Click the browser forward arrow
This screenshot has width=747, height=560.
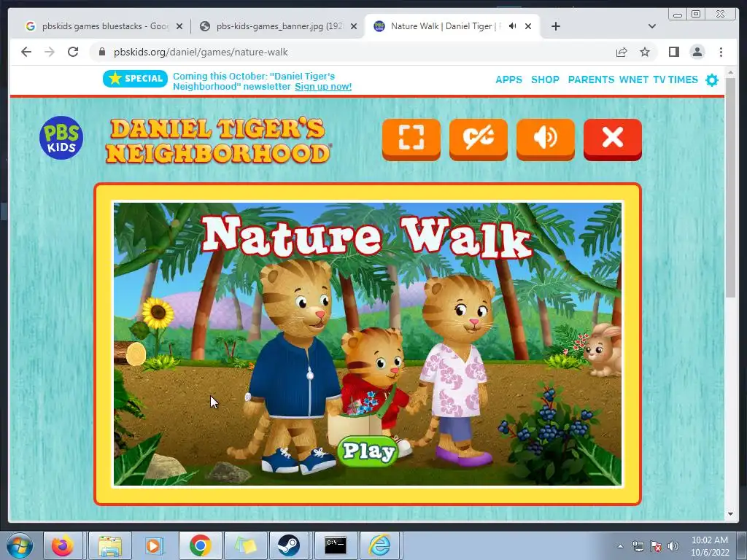tap(50, 52)
